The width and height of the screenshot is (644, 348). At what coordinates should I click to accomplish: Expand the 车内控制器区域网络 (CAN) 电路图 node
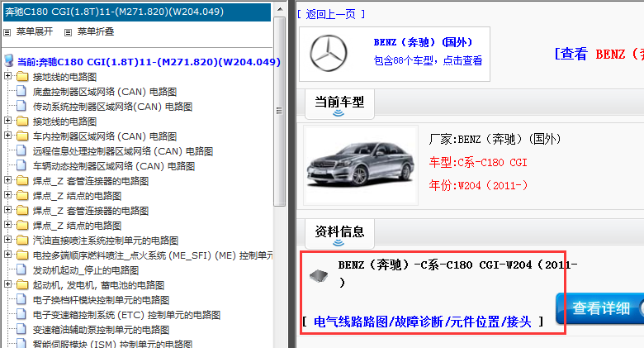pyautogui.click(x=7, y=136)
